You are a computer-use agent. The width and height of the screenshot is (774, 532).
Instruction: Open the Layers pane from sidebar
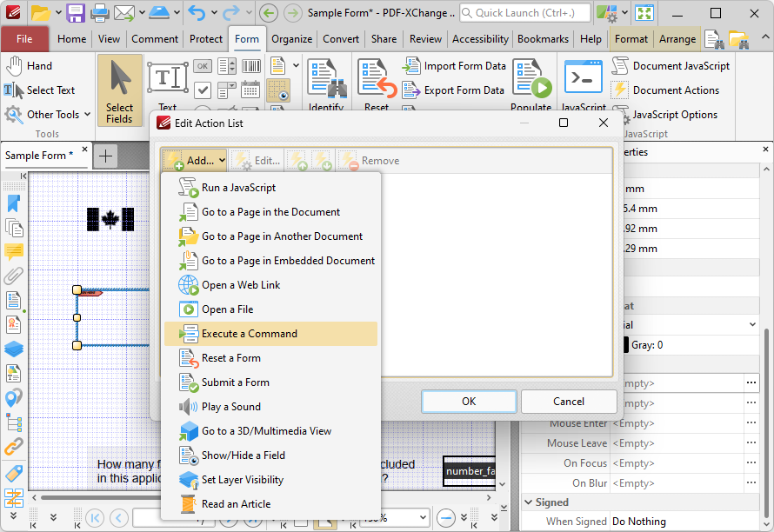click(13, 349)
